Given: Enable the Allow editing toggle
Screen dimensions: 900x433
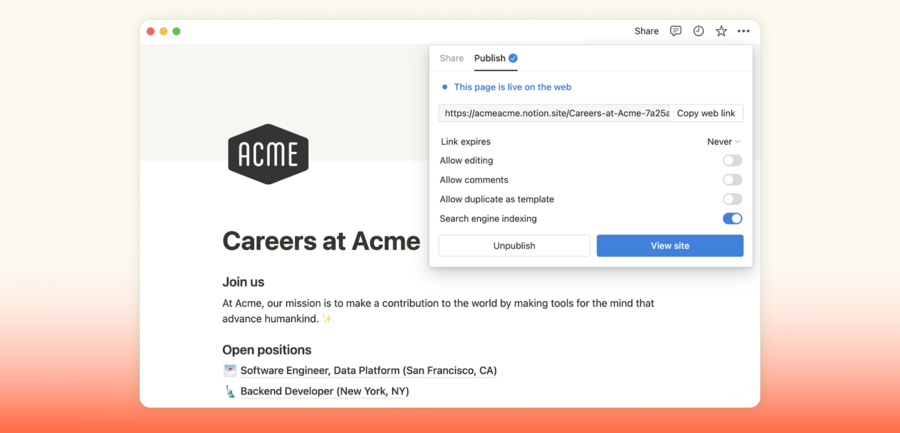Looking at the screenshot, I should point(732,160).
